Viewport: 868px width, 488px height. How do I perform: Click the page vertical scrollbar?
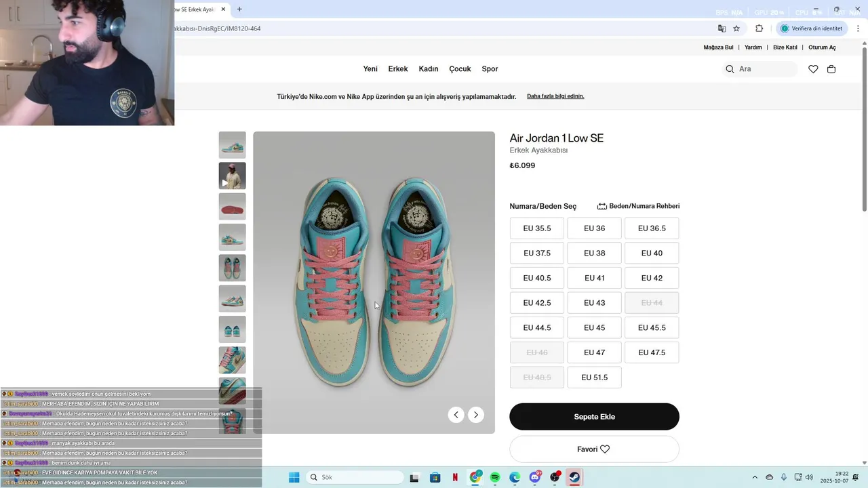(864, 129)
